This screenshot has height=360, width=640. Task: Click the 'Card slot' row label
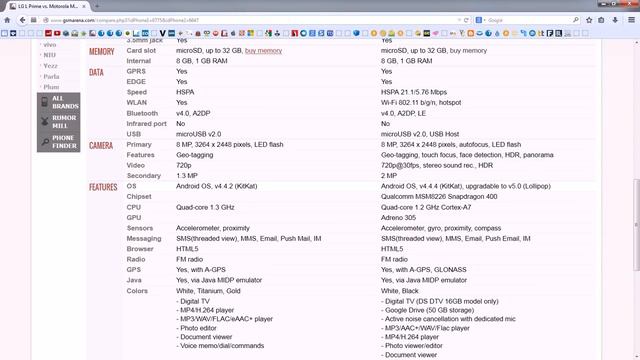[141, 51]
